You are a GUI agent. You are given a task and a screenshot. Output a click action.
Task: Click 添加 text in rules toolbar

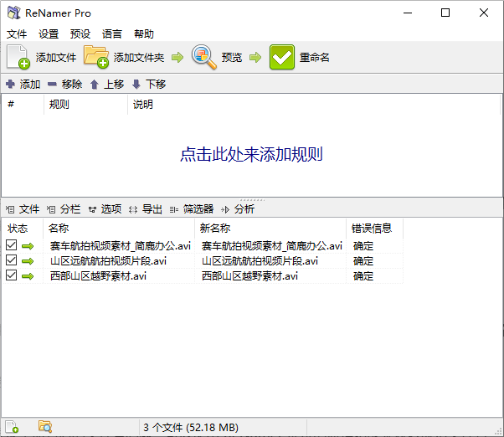click(x=30, y=85)
